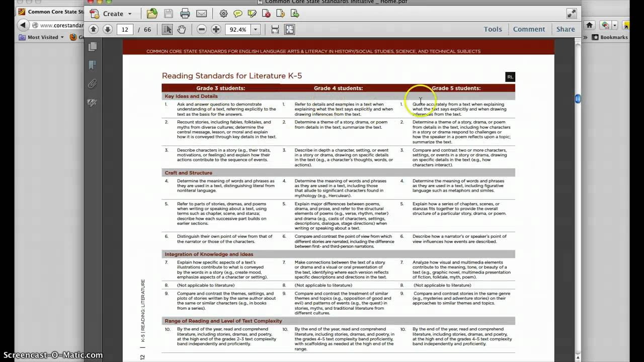Viewport: 644px width, 362px height.
Task: Open the signatures panel icon
Action: [93, 103]
